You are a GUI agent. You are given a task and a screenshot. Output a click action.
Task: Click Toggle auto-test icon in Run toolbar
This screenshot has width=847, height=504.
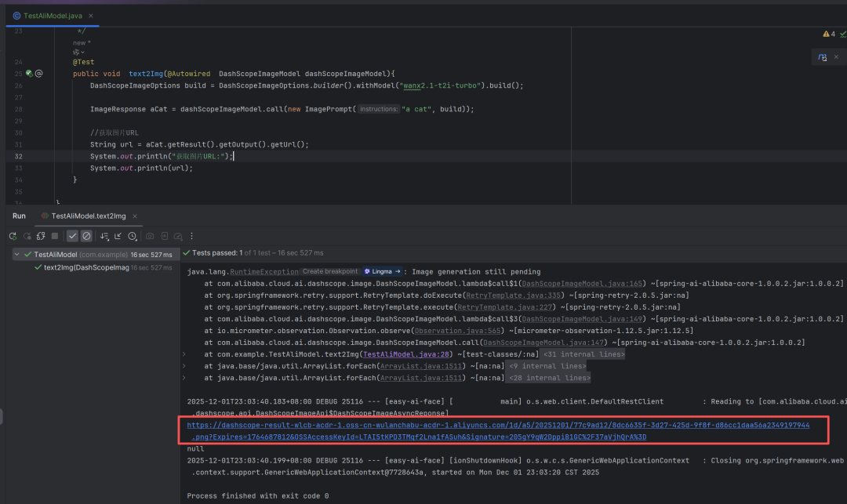coord(40,236)
